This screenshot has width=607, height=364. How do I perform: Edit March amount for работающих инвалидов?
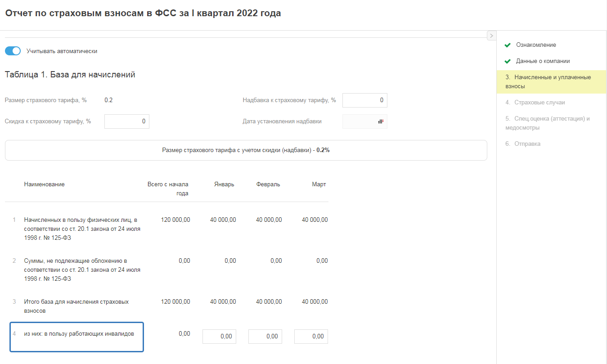point(311,337)
